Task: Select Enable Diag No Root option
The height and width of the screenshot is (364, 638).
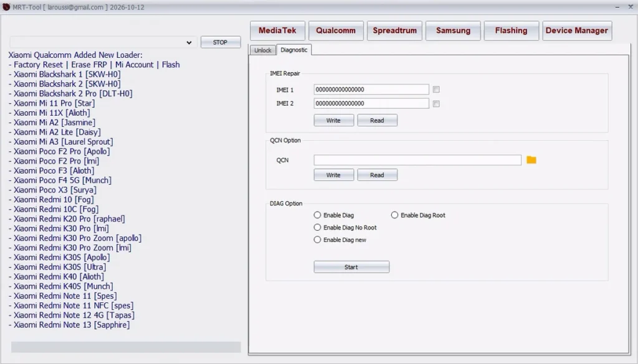Action: coord(318,228)
